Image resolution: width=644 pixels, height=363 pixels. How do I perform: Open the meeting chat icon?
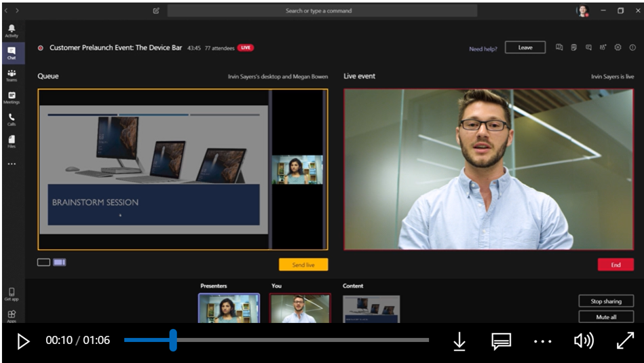[x=588, y=47]
